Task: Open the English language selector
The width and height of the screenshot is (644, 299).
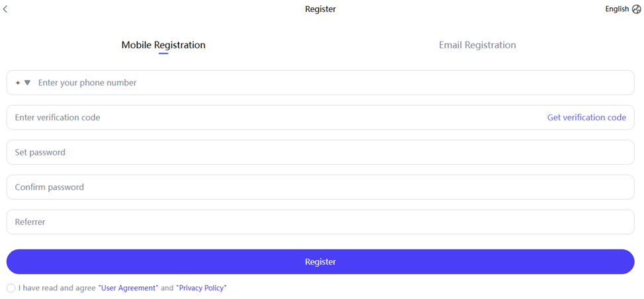Action: (x=617, y=9)
